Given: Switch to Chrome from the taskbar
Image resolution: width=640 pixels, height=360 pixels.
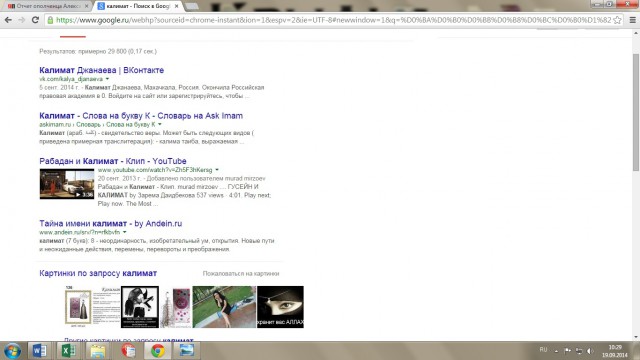Looking at the screenshot, I should 158,351.
